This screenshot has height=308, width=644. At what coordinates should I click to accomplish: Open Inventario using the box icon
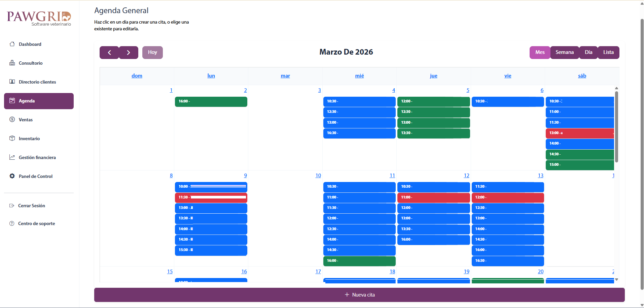[12, 138]
